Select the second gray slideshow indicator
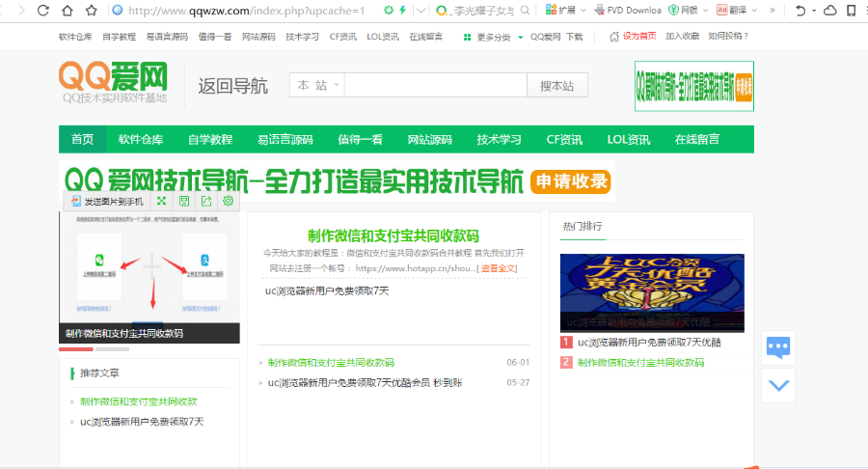The height and width of the screenshot is (469, 868). pos(112,349)
